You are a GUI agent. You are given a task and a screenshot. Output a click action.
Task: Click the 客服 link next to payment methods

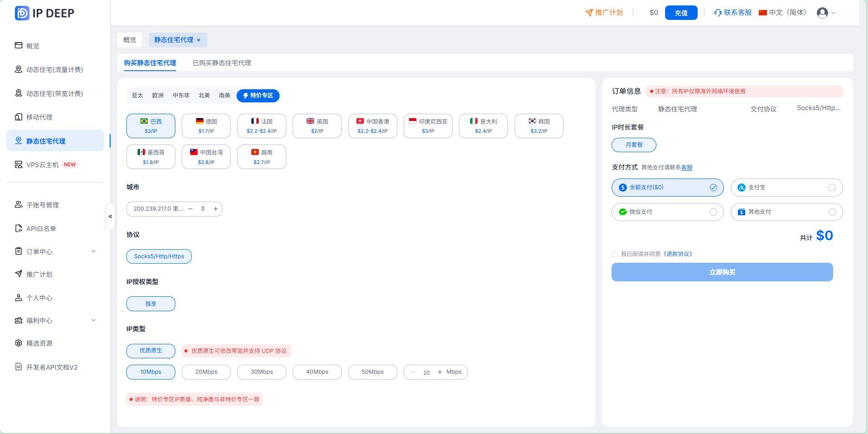tap(687, 168)
